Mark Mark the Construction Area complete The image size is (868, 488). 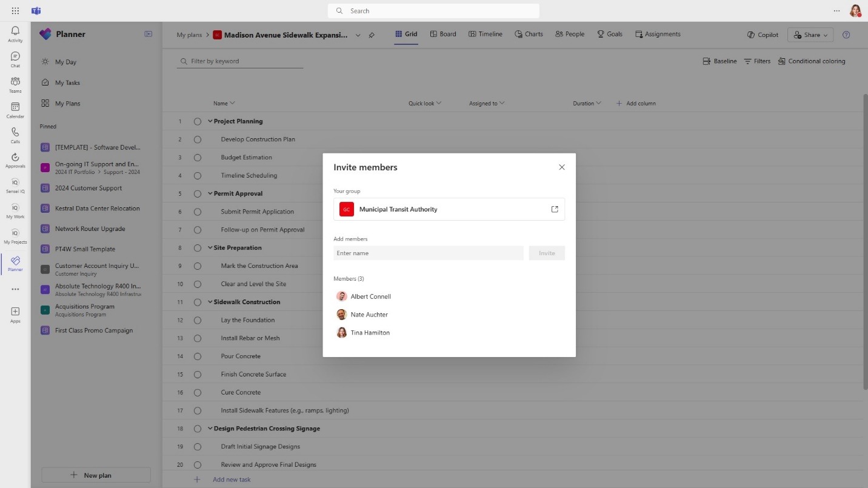198,266
